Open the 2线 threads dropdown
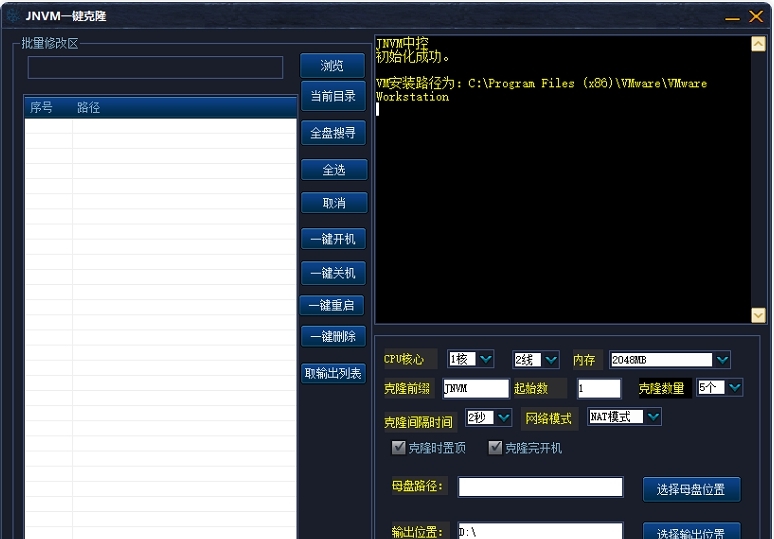Image resolution: width=774 pixels, height=539 pixels. (x=551, y=359)
